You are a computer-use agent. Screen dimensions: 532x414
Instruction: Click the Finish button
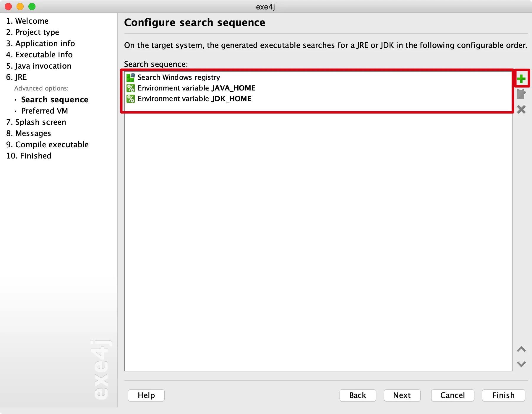503,395
